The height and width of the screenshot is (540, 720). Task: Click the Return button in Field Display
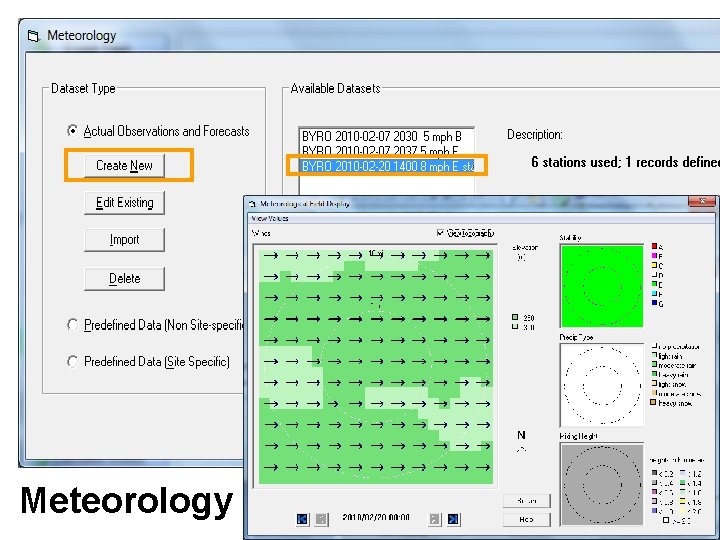526,501
